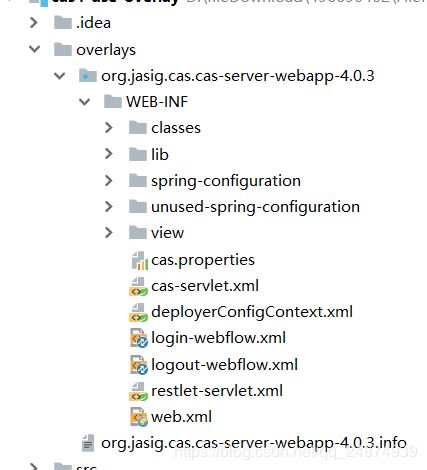
Task: Click the webapp-4.0.3.info text file icon
Action: point(88,444)
